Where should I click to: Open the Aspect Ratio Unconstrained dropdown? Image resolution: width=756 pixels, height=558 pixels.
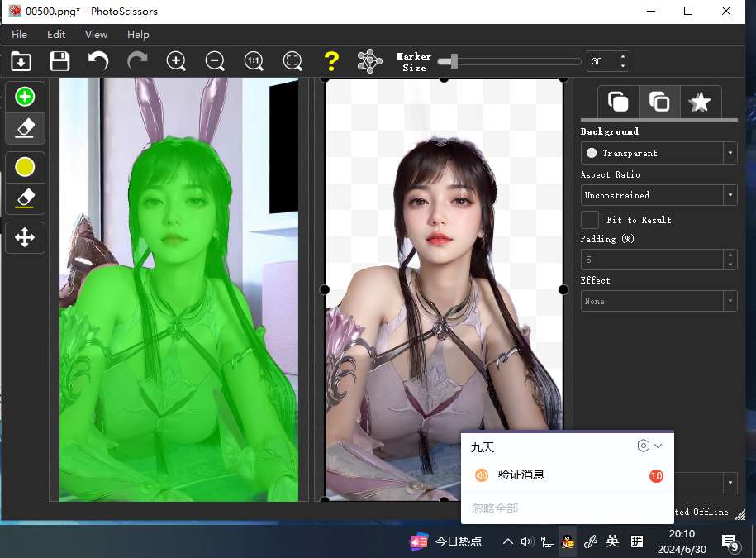pos(659,195)
